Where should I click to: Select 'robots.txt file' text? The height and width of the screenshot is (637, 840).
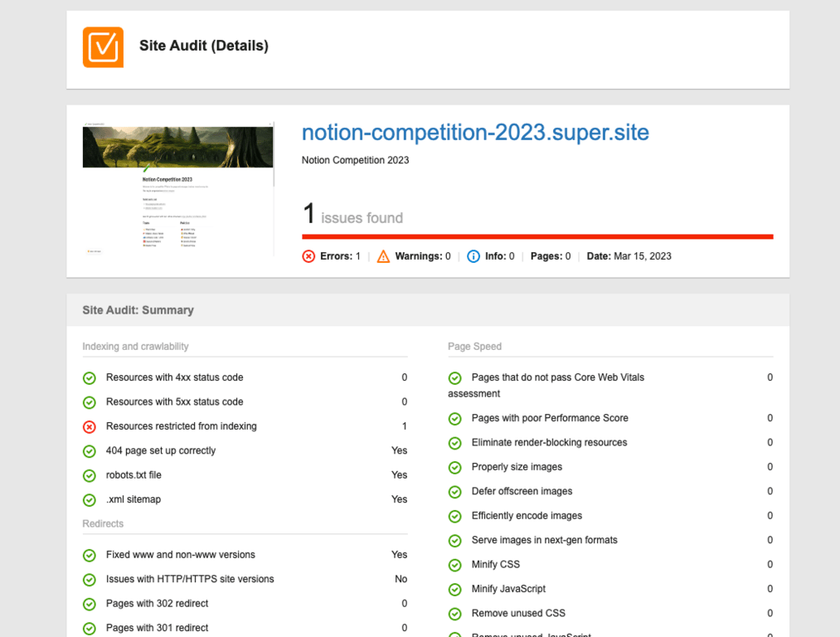point(134,474)
